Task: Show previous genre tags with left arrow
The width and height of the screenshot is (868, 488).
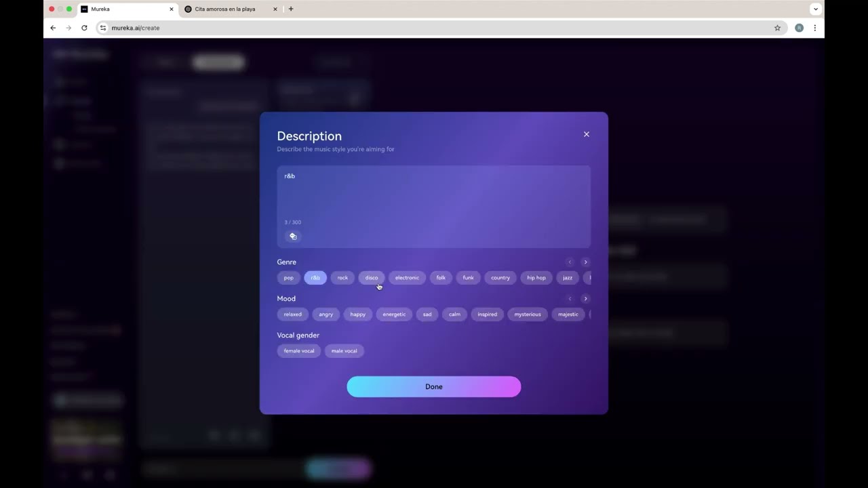Action: [570, 262]
